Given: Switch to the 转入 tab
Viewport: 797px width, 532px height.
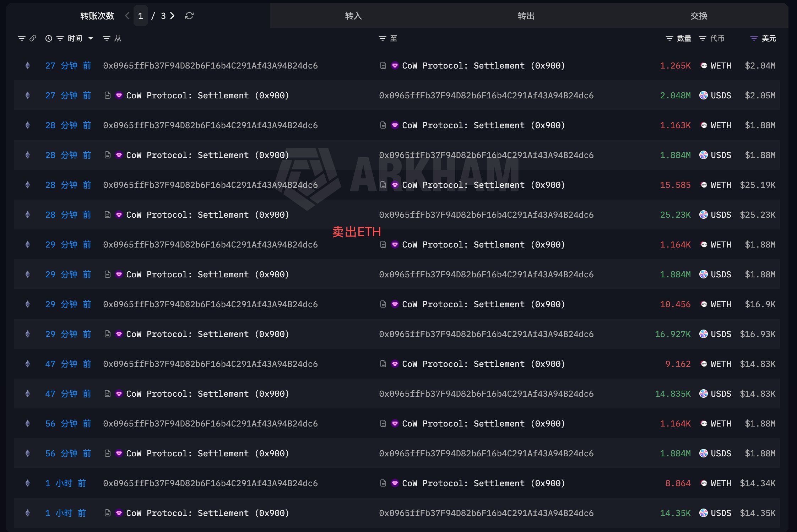Looking at the screenshot, I should coord(353,16).
